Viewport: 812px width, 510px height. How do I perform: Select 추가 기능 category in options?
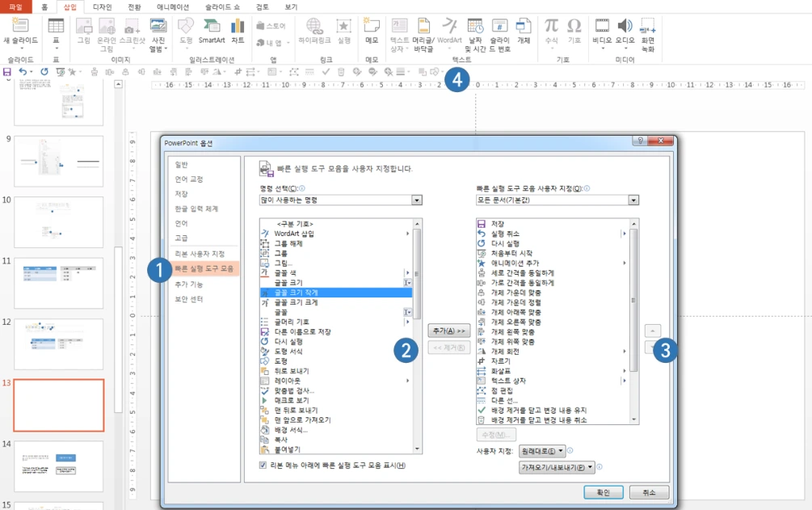189,284
